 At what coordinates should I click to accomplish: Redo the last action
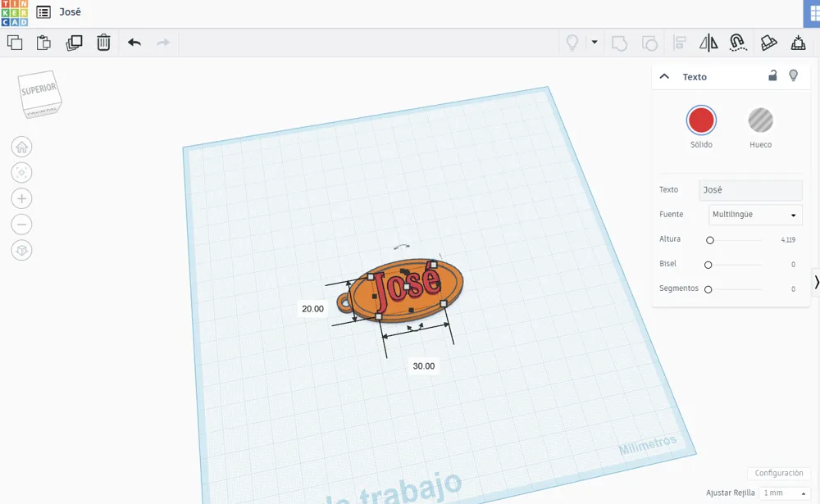tap(164, 43)
